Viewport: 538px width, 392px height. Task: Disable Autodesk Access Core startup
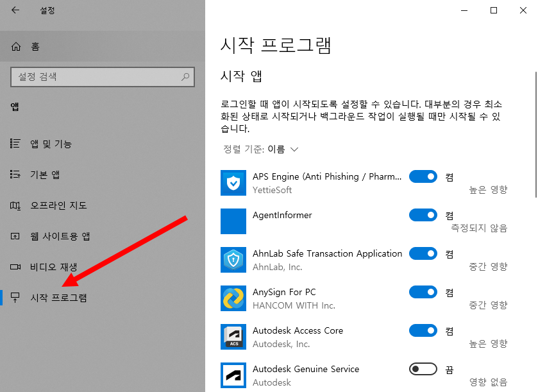(423, 330)
